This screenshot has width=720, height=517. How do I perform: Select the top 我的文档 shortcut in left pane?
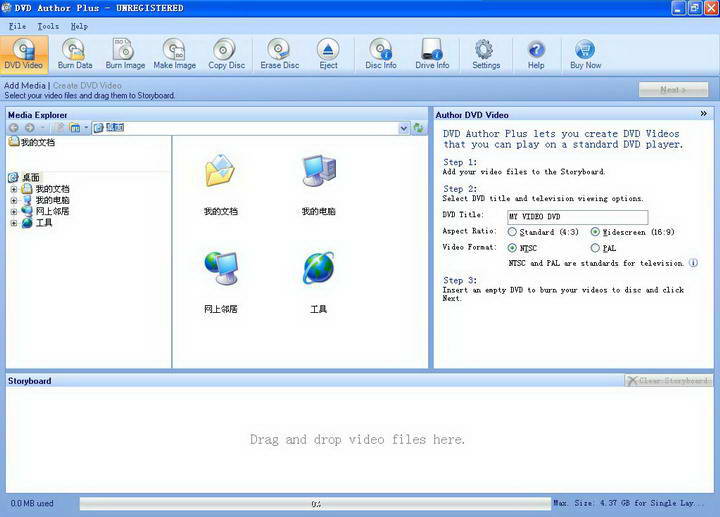coord(32,142)
